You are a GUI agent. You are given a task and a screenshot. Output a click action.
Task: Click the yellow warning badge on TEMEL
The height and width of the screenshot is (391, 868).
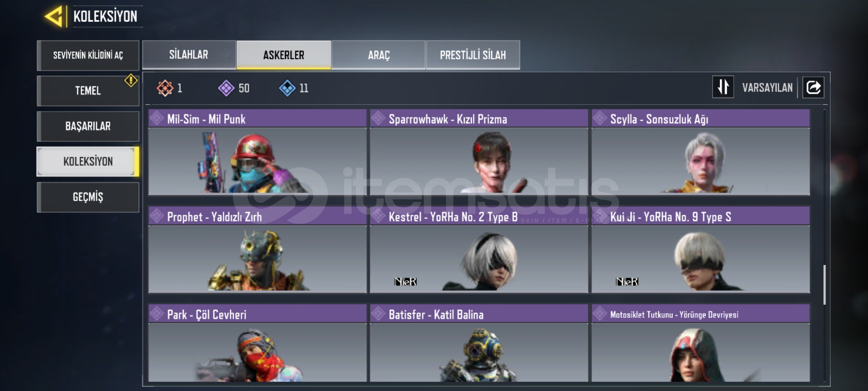131,80
